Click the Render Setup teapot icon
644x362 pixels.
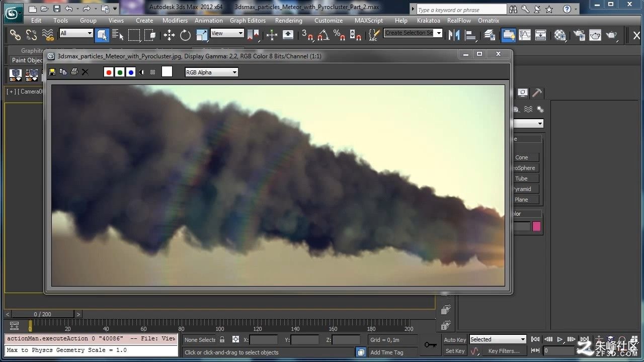click(579, 35)
